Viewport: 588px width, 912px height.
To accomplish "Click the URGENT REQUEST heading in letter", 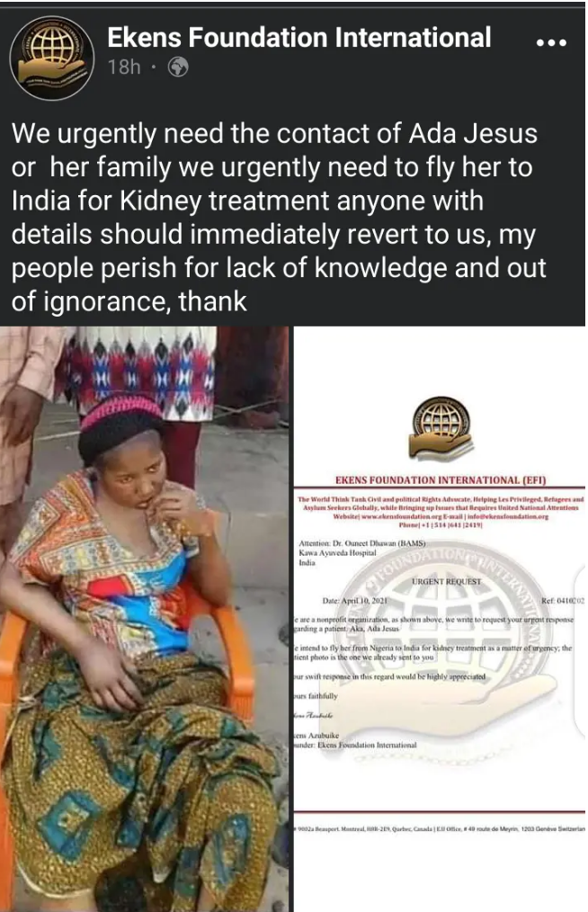I will (446, 581).
